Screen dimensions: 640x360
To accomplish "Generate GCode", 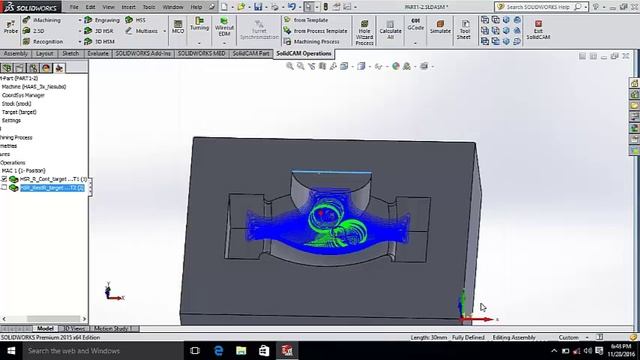I will pos(415,24).
